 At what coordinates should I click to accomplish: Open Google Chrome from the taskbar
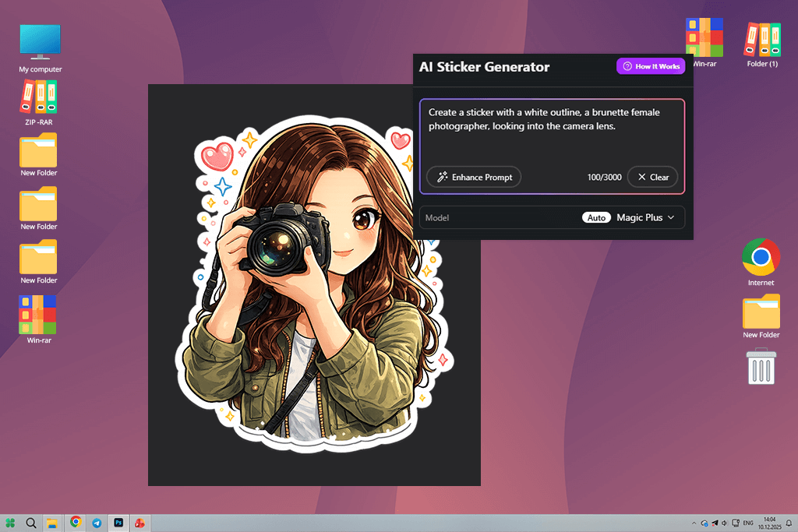click(x=76, y=522)
